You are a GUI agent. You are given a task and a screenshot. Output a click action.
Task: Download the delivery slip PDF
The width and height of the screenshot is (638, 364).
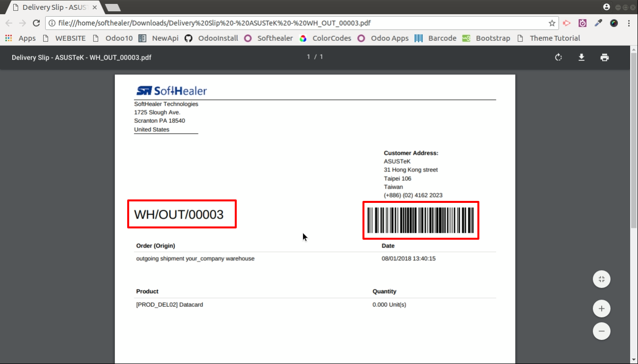pos(582,57)
